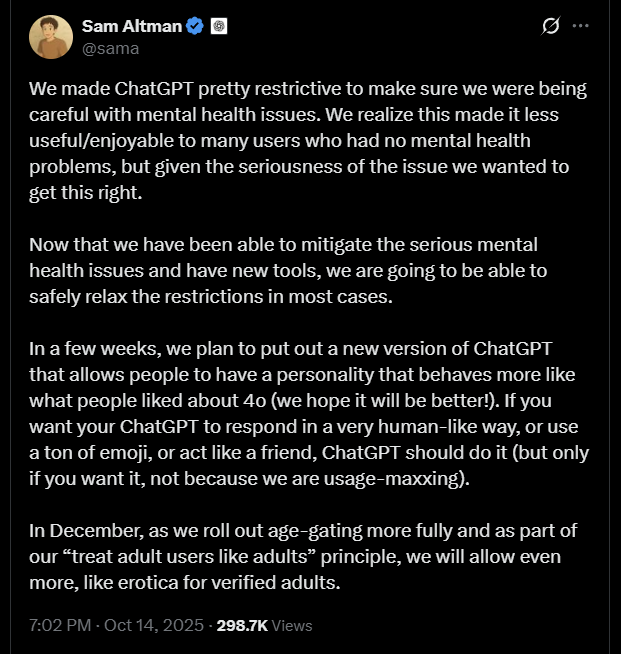The height and width of the screenshot is (654, 621).
Task: Open Sam Altman's profile avatar
Action: click(x=51, y=37)
